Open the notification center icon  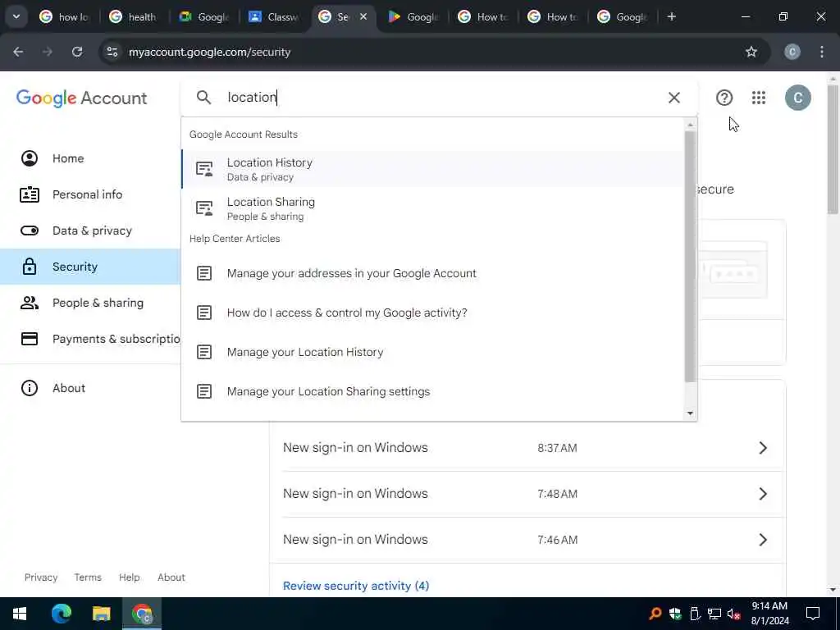[813, 614]
